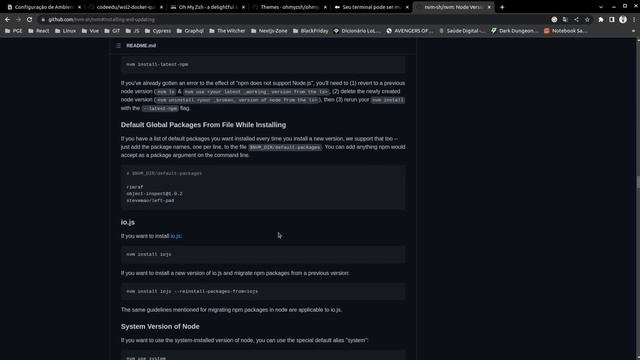The height and width of the screenshot is (360, 640).
Task: Click the first address bar action icon
Action: click(x=554, y=20)
